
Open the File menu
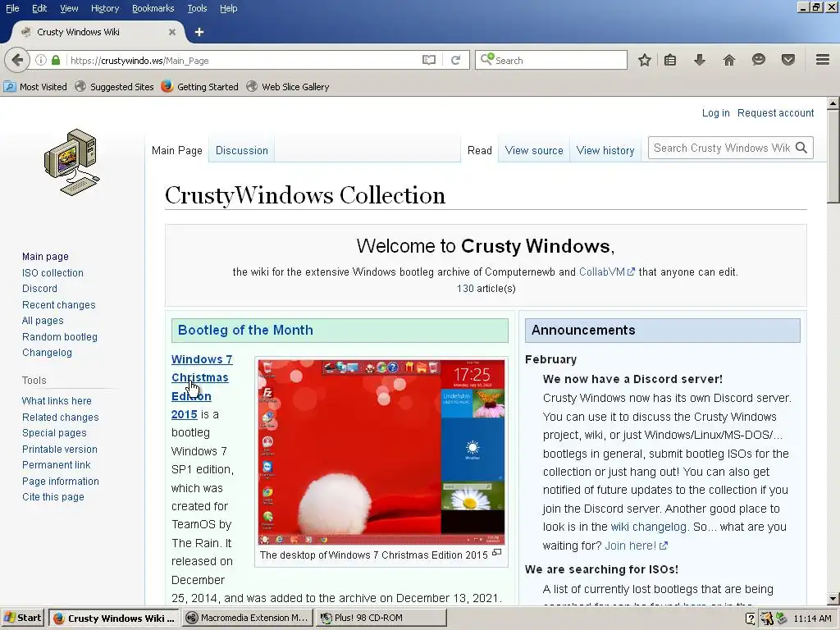click(12, 8)
